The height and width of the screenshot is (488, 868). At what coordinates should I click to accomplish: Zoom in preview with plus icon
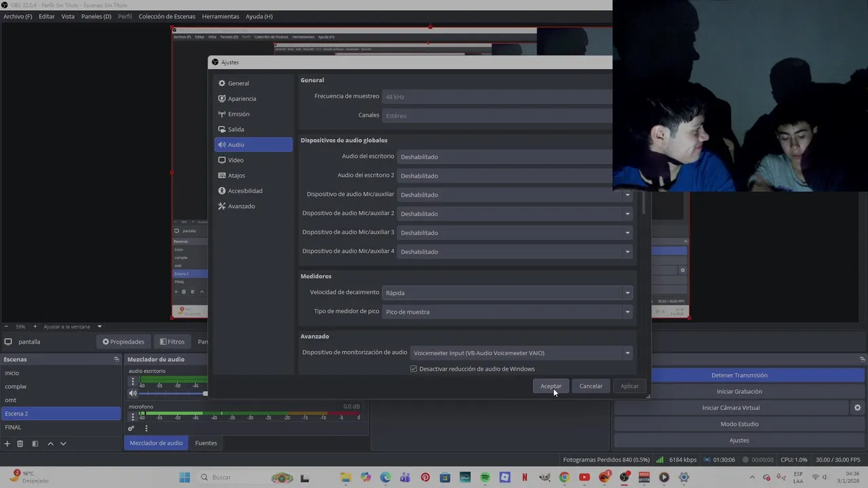click(35, 327)
